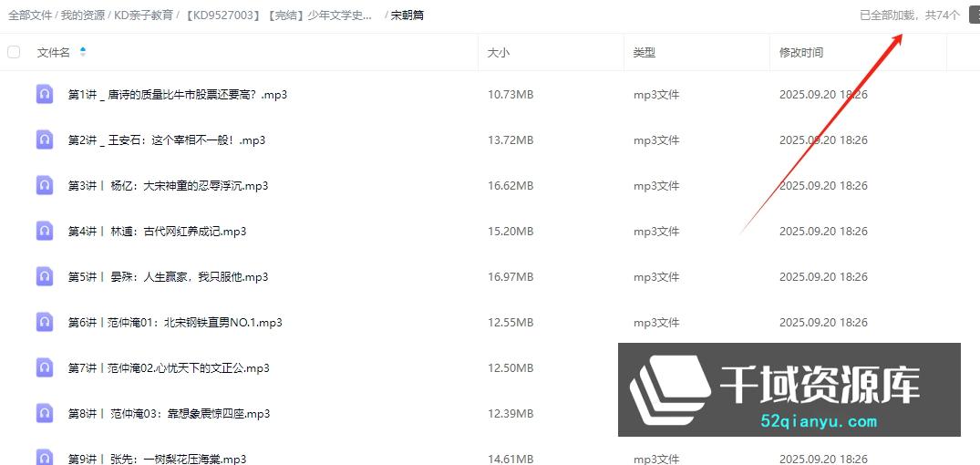Click the modified date of 第4讲 row
The width and height of the screenshot is (980, 465).
(x=823, y=232)
